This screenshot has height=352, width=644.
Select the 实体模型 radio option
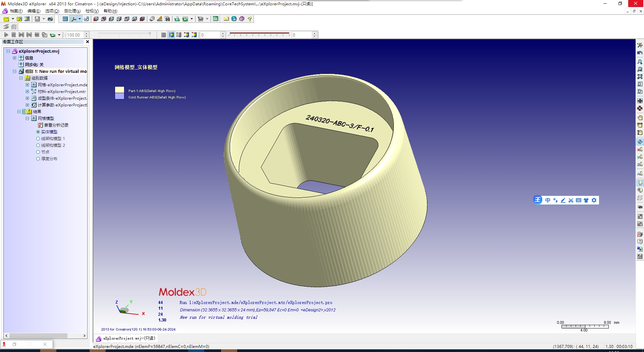38,132
